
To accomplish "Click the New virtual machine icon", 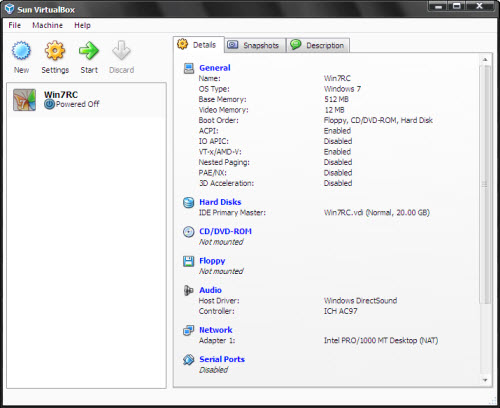I will click(21, 51).
